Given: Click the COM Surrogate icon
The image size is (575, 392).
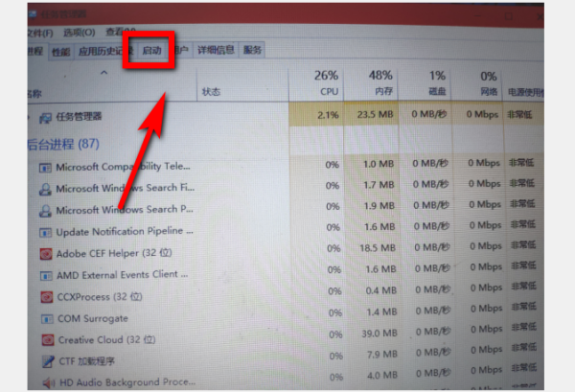Looking at the screenshot, I should (x=47, y=319).
